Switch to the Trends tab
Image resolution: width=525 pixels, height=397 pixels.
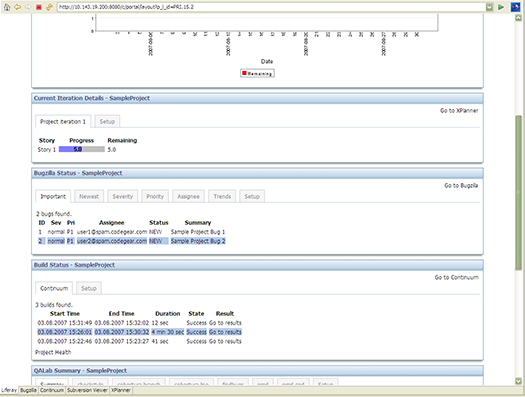click(222, 196)
